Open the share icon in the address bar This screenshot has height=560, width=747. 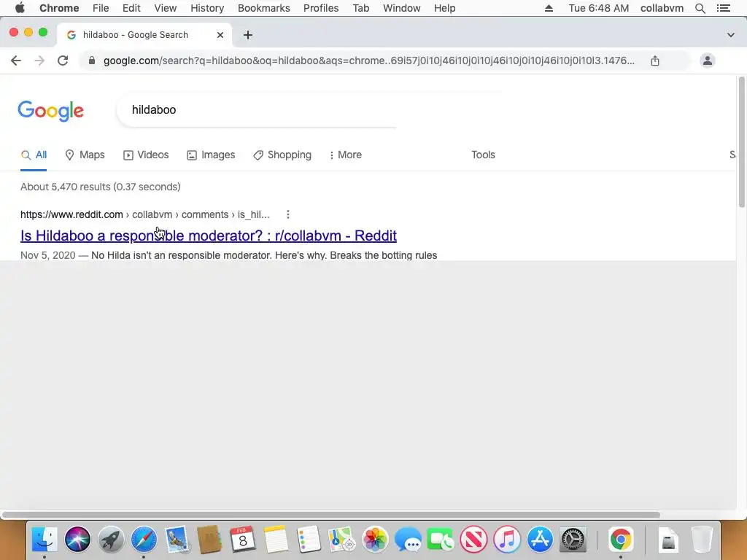tap(655, 61)
